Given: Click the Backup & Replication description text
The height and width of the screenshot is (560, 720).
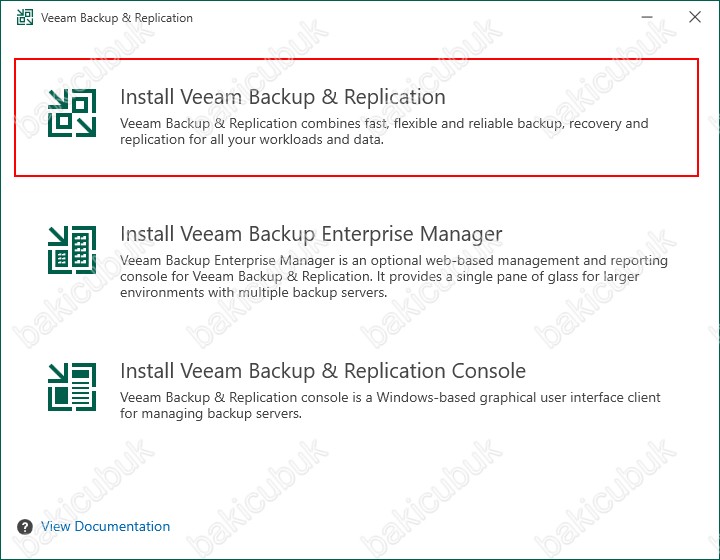Looking at the screenshot, I should [384, 131].
